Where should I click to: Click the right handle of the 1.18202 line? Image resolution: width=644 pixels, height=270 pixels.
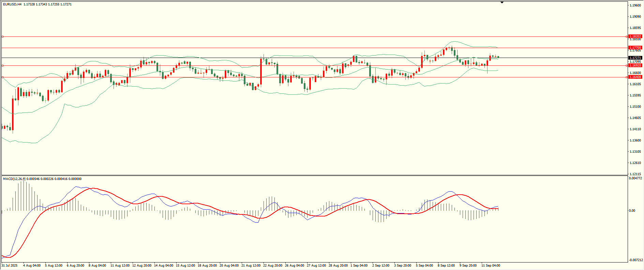(627, 36)
